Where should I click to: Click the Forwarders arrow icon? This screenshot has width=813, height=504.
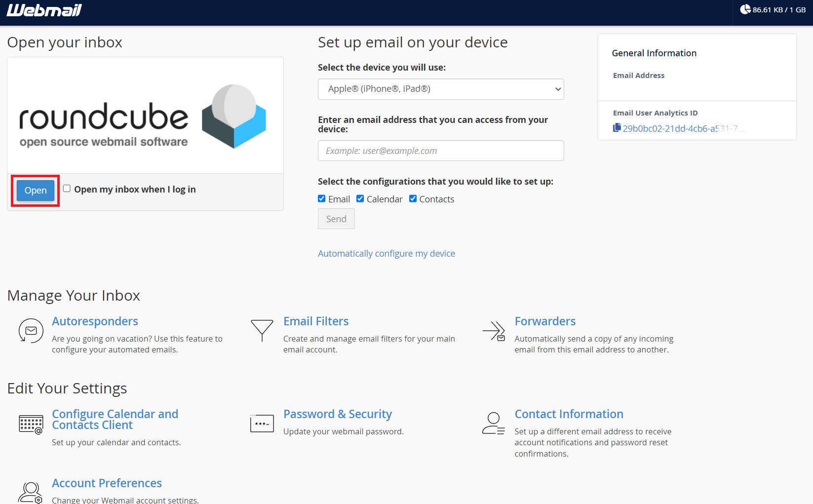click(x=494, y=331)
